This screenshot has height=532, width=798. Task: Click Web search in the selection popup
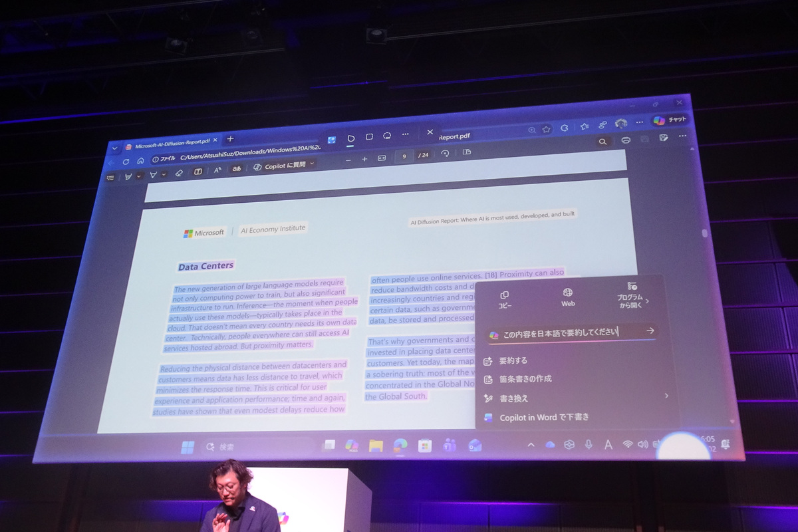568,297
